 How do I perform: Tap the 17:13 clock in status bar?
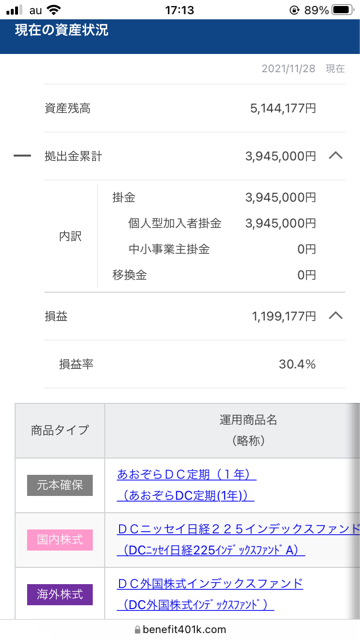(180, 9)
